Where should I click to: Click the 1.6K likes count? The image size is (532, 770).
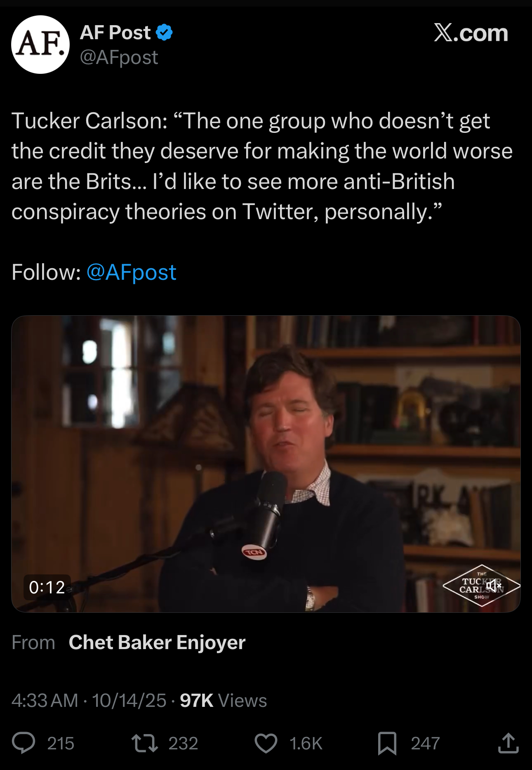click(x=306, y=744)
